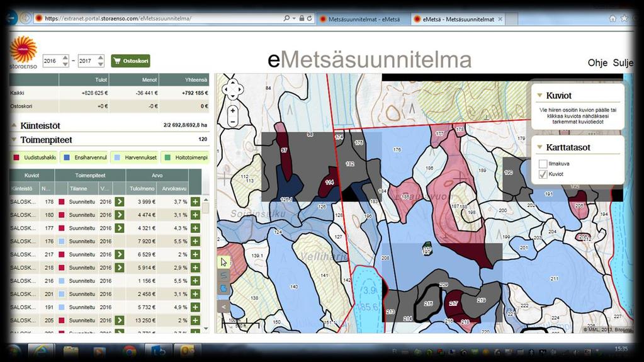The height and width of the screenshot is (362, 644).
Task: Add stand 205 to cart with plus
Action: pyautogui.click(x=196, y=320)
